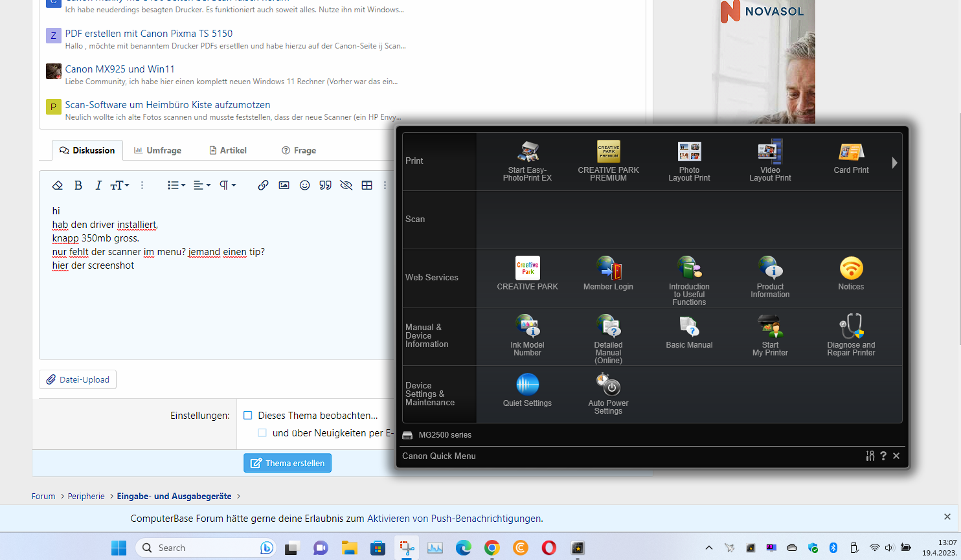Viewport: 961px width, 560px height.
Task: Insert an image in the editor
Action: point(284,185)
